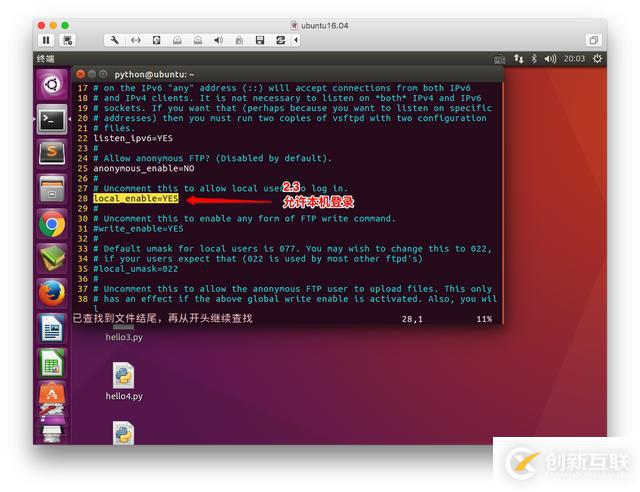Image resolution: width=640 pixels, height=492 pixels.
Task: Click the 28,1 cursor position indicator
Action: [x=412, y=319]
